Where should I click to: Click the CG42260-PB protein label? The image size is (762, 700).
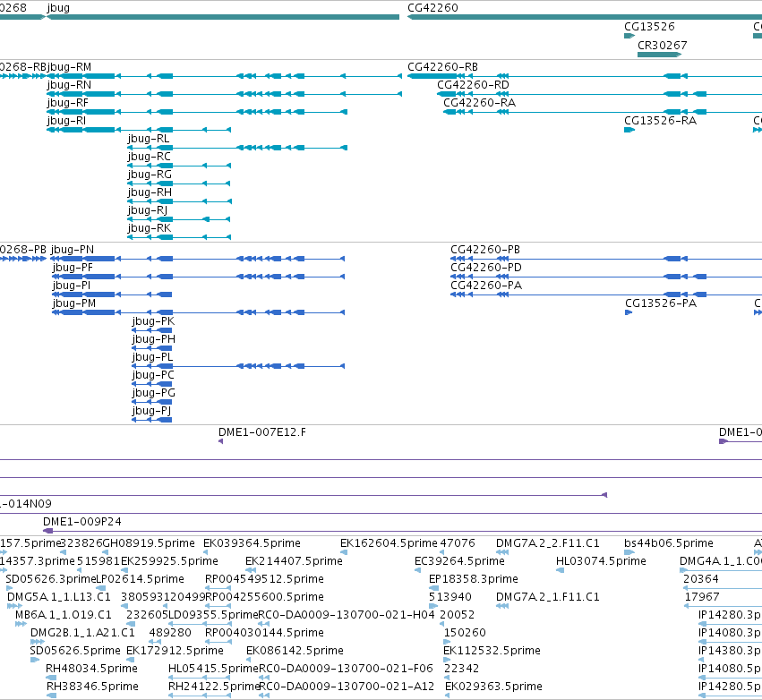485,250
